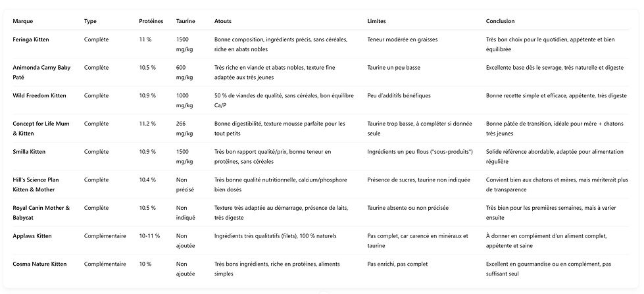Click the Taurine column header
Viewport: 644px width, 294px height.
pos(186,21)
